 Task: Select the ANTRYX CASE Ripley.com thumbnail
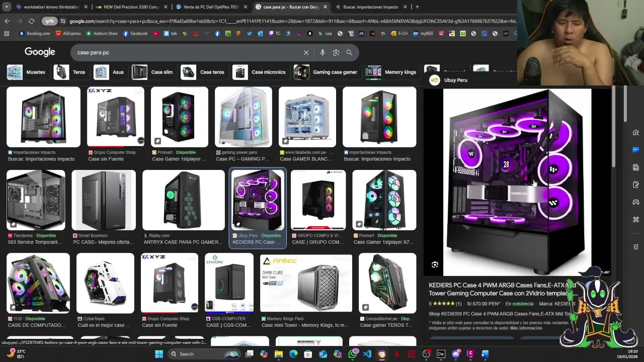click(x=184, y=200)
